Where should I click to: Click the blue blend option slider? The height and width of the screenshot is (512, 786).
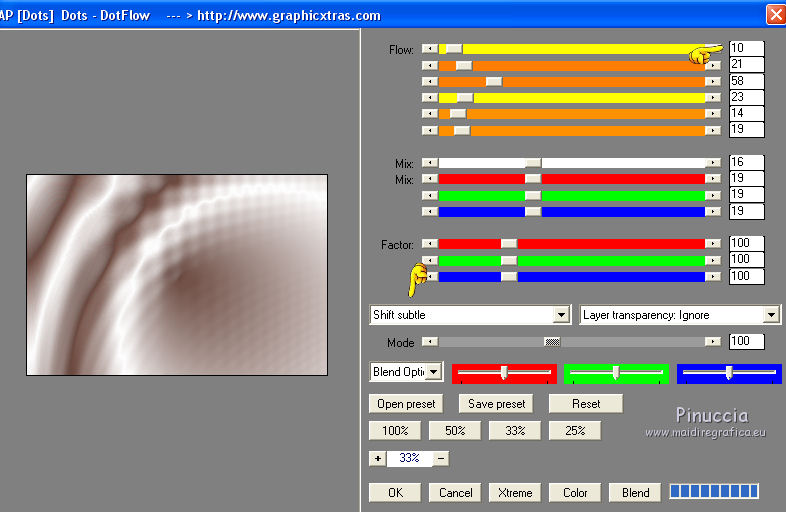729,374
